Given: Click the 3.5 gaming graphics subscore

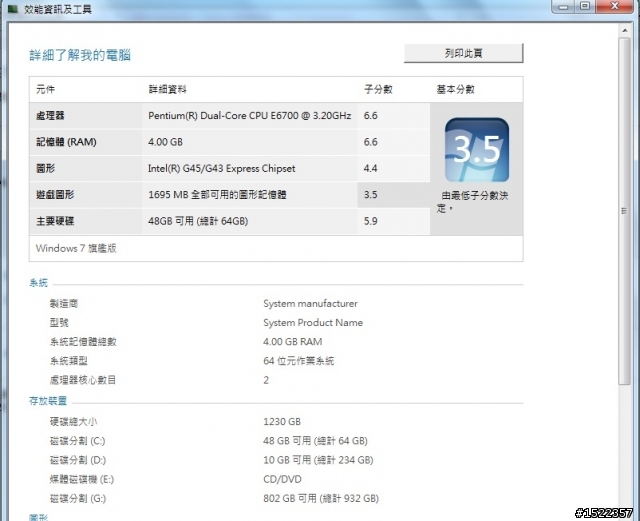Looking at the screenshot, I should [x=370, y=195].
